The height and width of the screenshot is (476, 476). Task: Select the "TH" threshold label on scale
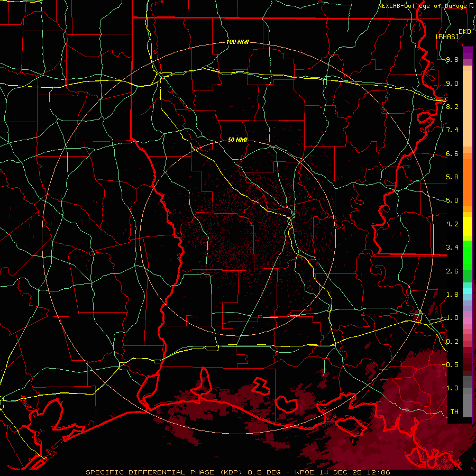[454, 411]
